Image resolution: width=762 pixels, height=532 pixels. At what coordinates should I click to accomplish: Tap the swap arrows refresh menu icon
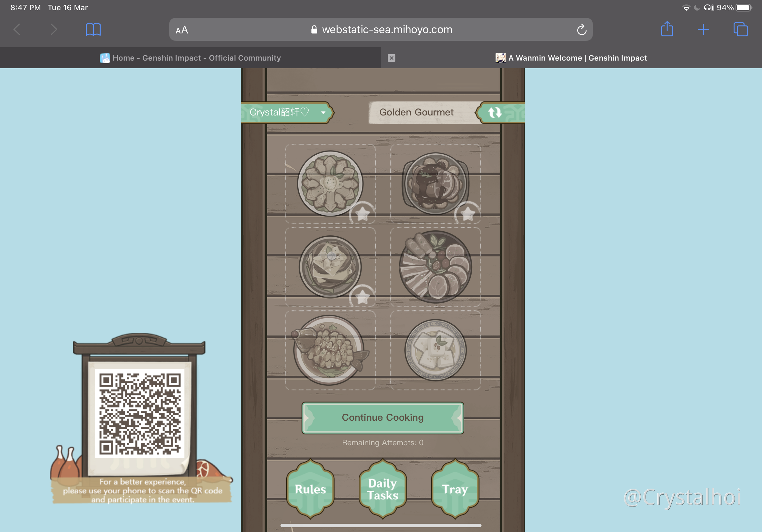coord(495,113)
